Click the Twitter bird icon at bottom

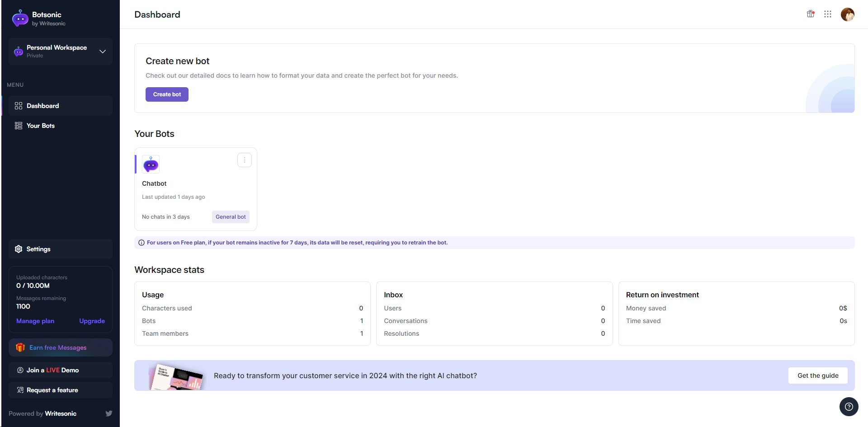tap(108, 413)
